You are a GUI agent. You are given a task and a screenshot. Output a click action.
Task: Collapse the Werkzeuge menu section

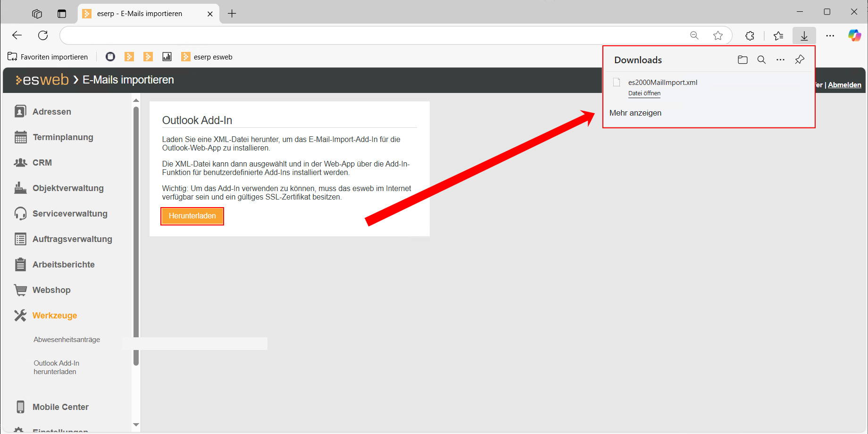tap(55, 316)
